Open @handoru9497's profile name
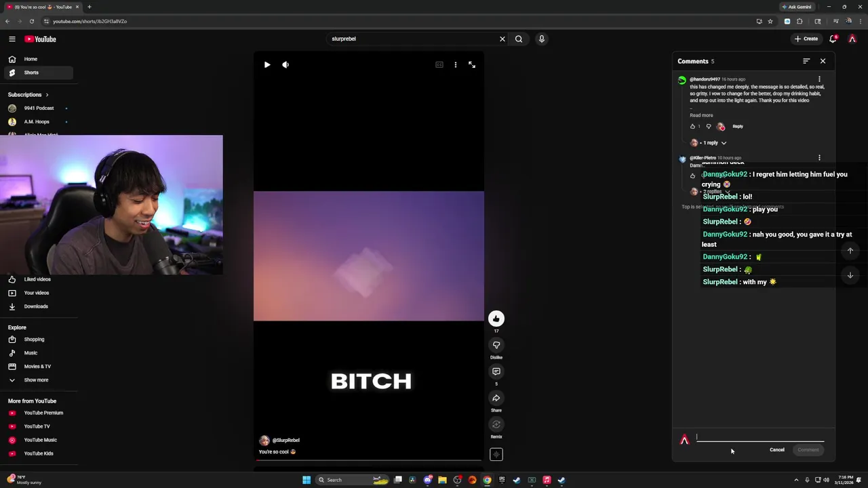868x488 pixels. (705, 79)
